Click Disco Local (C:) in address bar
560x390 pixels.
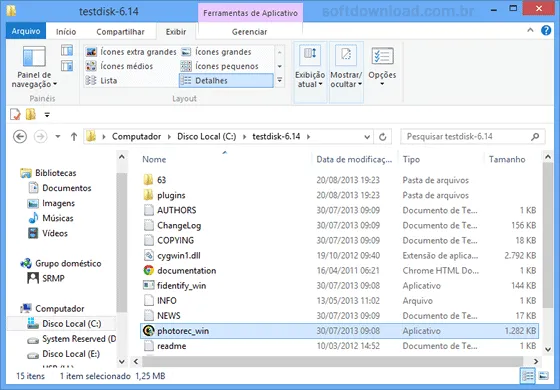(x=207, y=136)
